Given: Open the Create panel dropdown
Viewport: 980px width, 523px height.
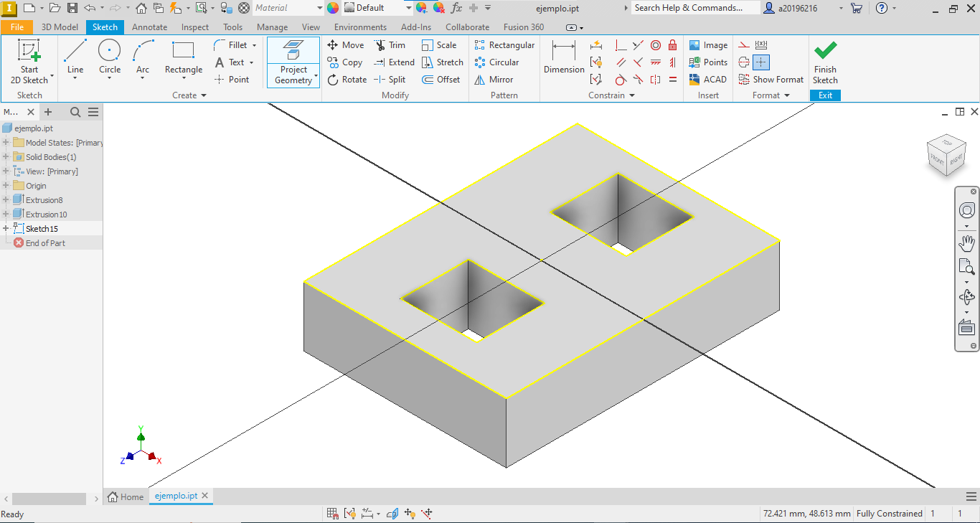Looking at the screenshot, I should [189, 95].
